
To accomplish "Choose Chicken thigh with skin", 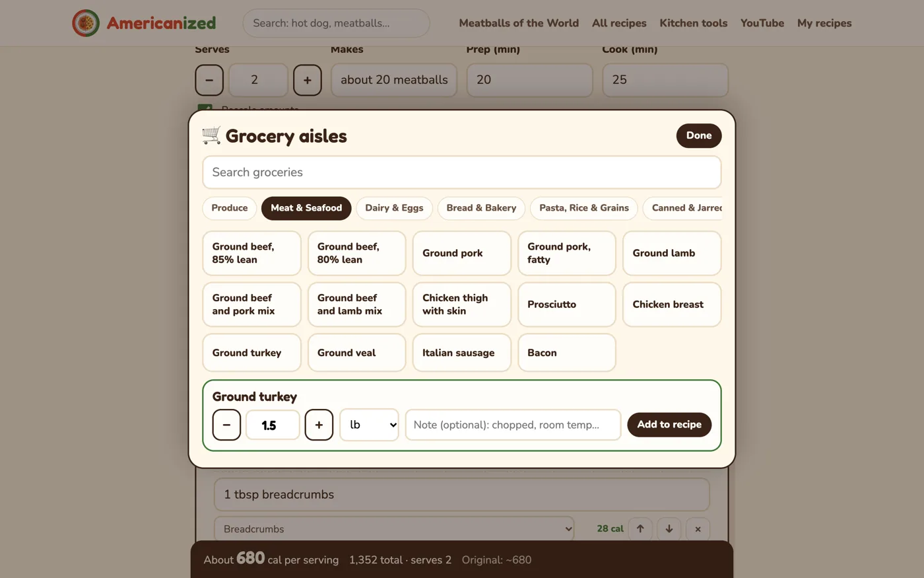I will (462, 305).
